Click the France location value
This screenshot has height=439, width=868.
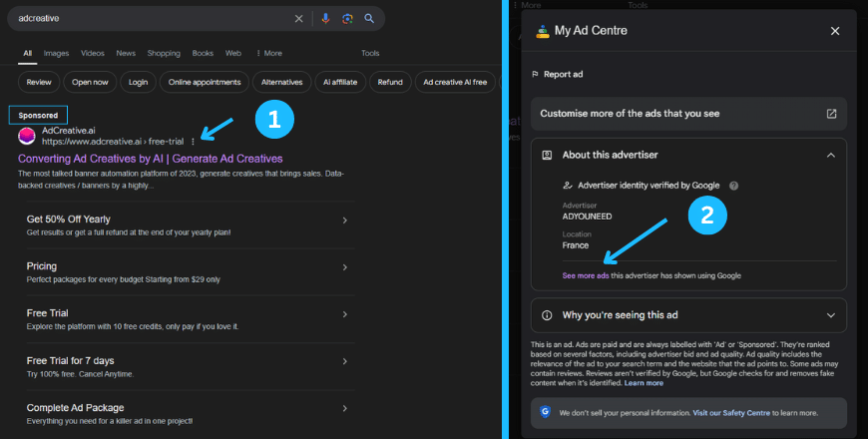[575, 245]
